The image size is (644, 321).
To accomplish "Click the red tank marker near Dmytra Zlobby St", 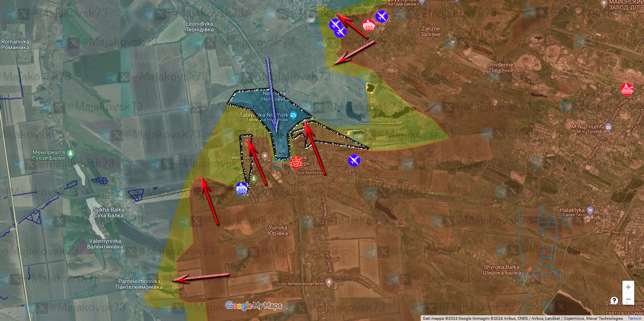I will tap(627, 89).
